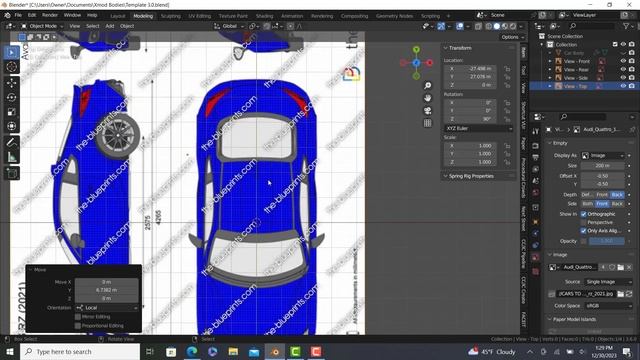Activate the Rotate tool
640x360 pixels.
(x=11, y=98)
